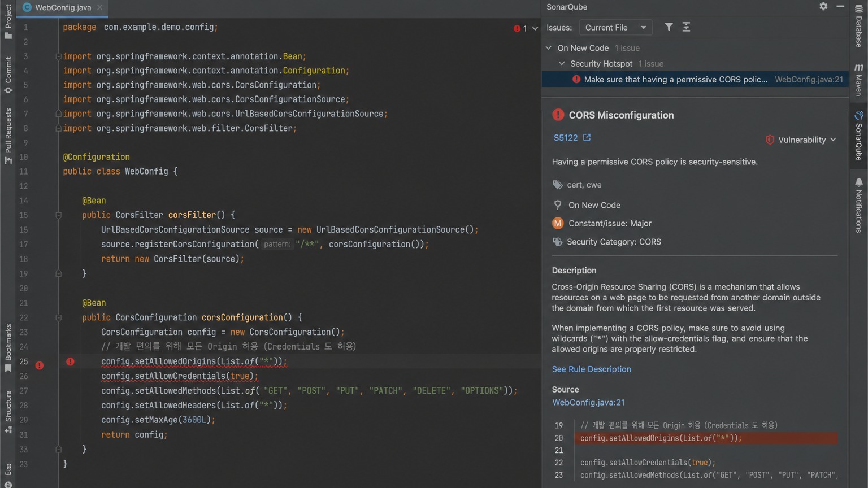Click the SonarQube issue marker on line 25

pos(70,361)
